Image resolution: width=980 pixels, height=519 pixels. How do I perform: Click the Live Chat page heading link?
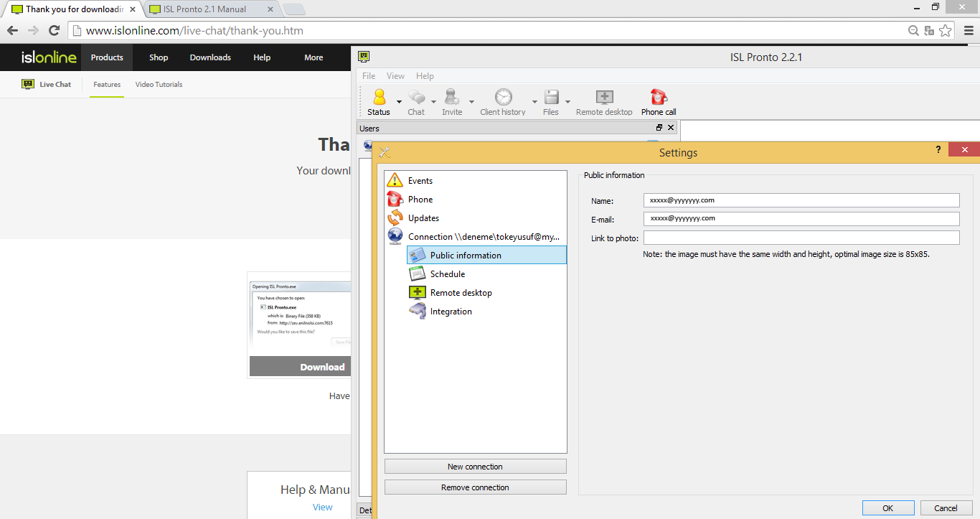click(x=47, y=84)
